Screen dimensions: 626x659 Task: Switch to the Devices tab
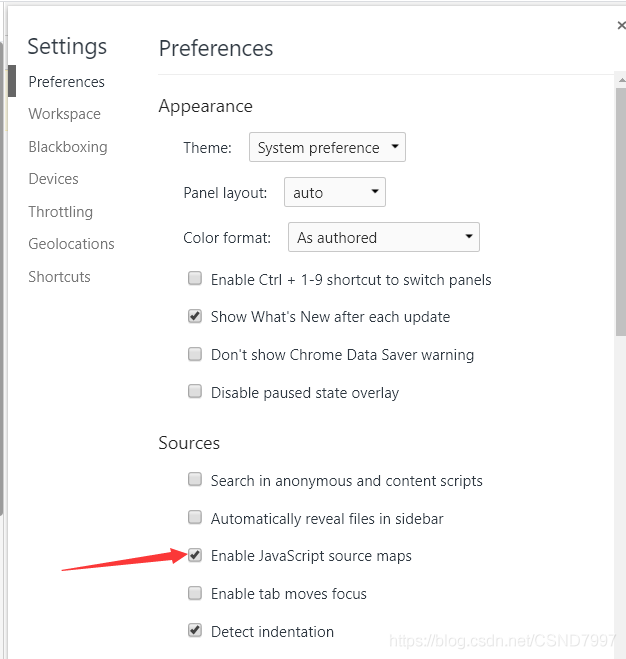coord(53,179)
